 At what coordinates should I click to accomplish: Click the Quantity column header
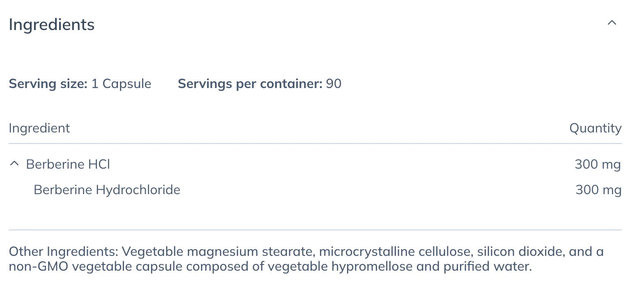(x=596, y=128)
